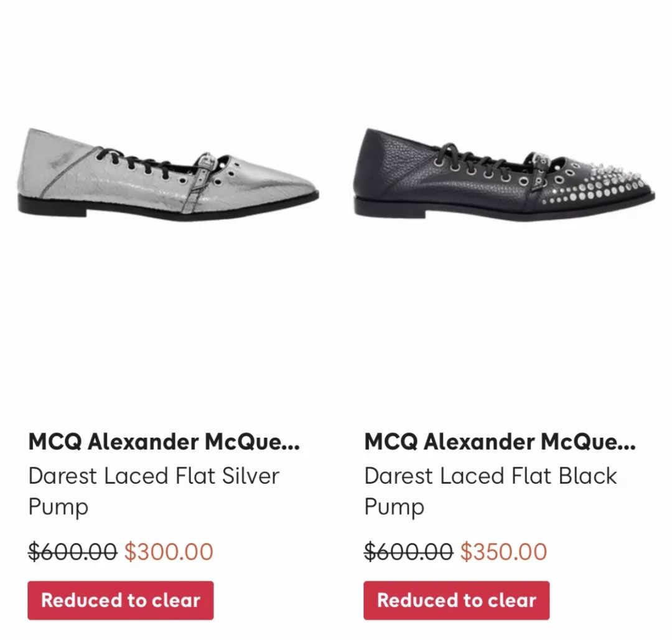Click the Reduced to clear badge under $300.00
The height and width of the screenshot is (640, 672).
(121, 600)
